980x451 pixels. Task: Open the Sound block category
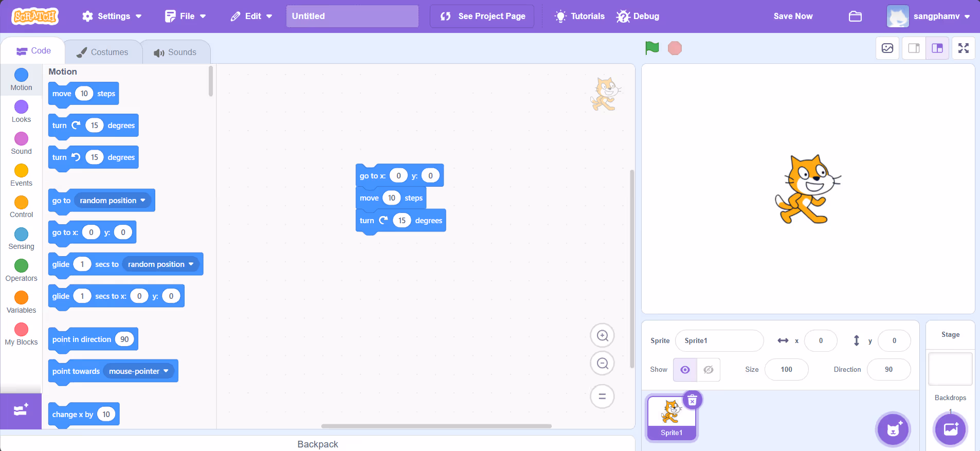tap(21, 143)
